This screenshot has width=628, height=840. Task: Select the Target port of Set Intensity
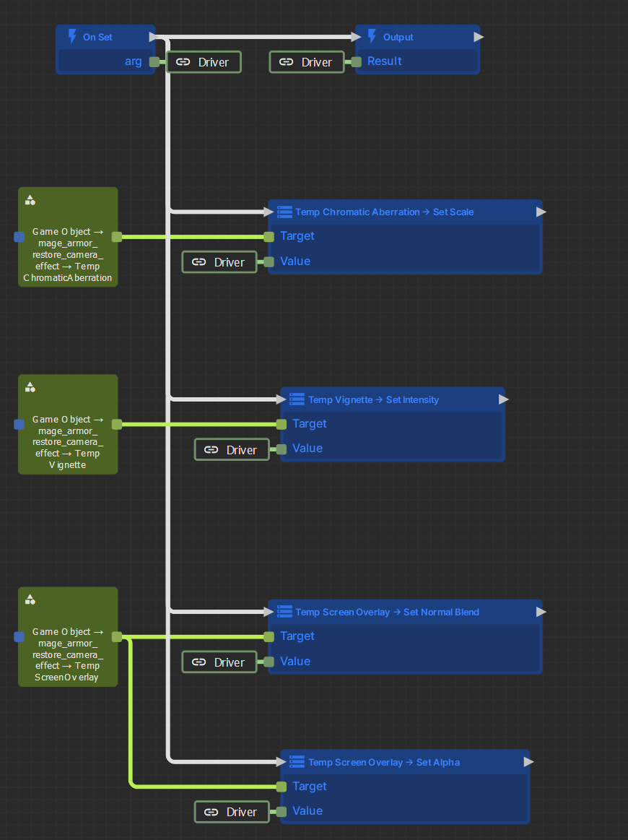(282, 424)
